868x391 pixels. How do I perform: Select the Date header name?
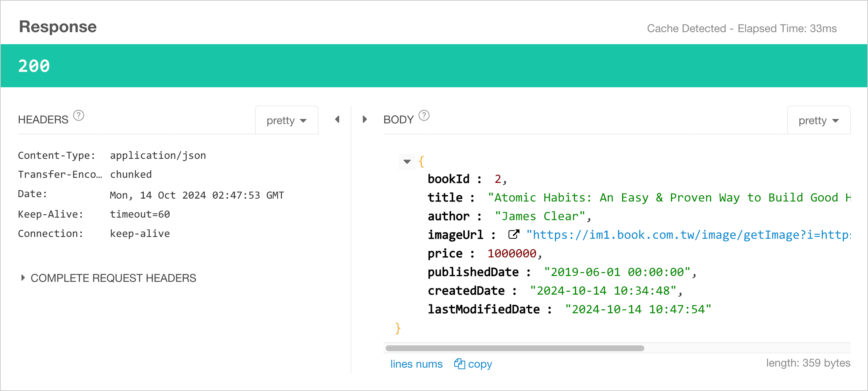pos(32,194)
